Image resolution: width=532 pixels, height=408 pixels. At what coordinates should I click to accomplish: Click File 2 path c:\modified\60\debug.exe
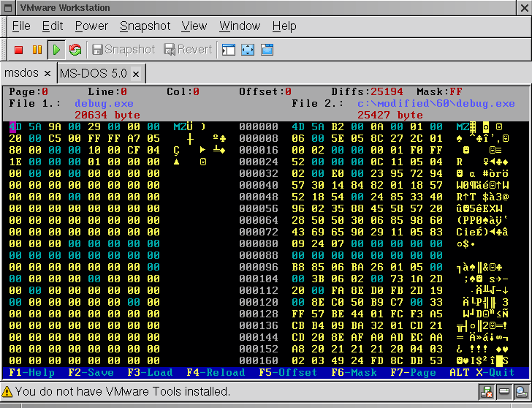(x=436, y=103)
